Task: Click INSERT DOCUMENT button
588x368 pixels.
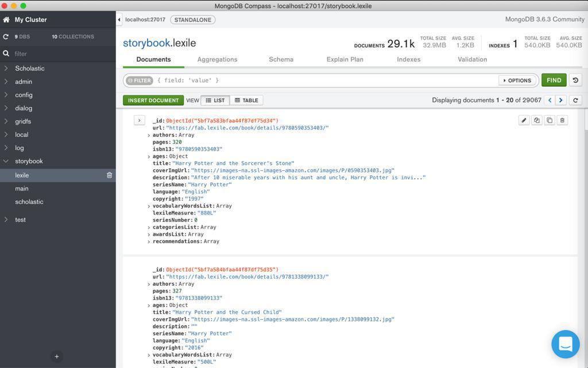Action: (153, 100)
